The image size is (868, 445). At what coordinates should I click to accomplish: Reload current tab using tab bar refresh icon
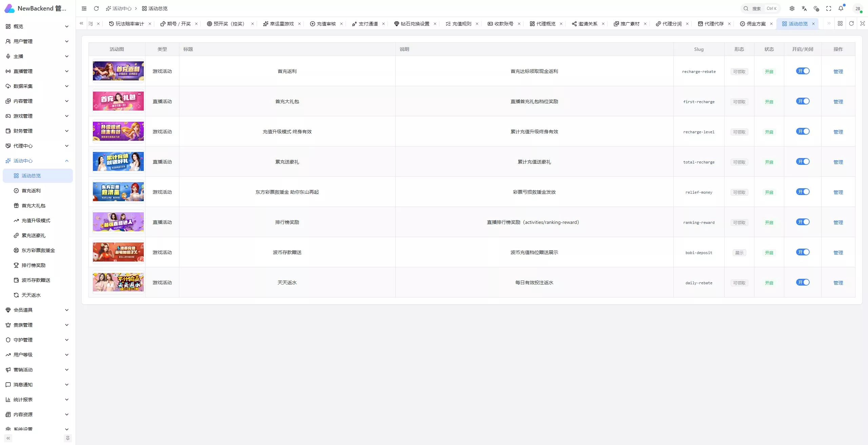851,23
